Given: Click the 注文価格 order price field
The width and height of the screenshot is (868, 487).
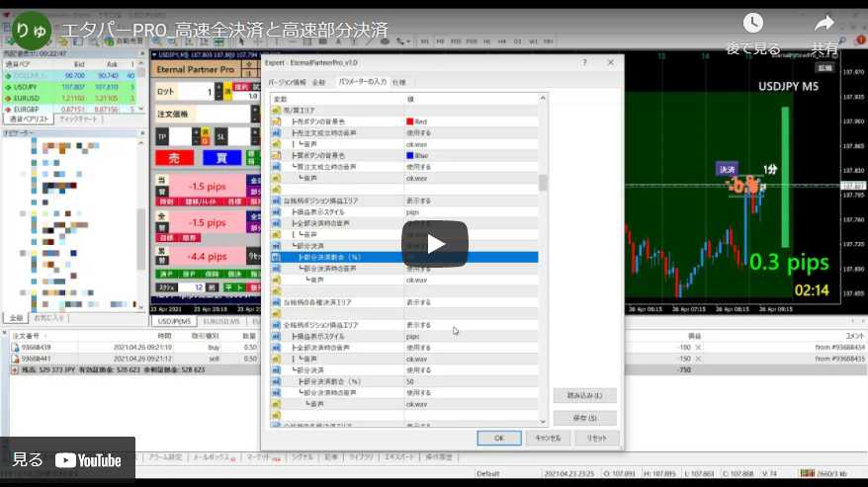Looking at the screenshot, I should pyautogui.click(x=222, y=114).
